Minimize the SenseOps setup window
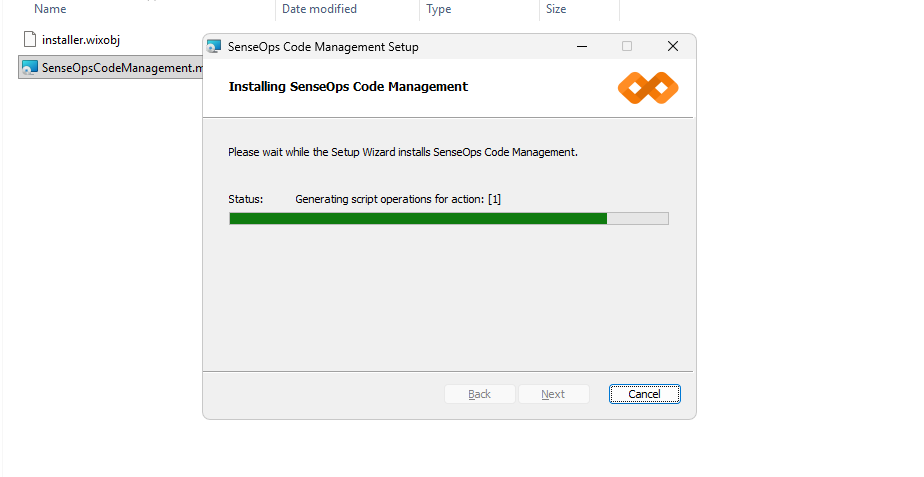The image size is (924, 477). click(x=581, y=47)
